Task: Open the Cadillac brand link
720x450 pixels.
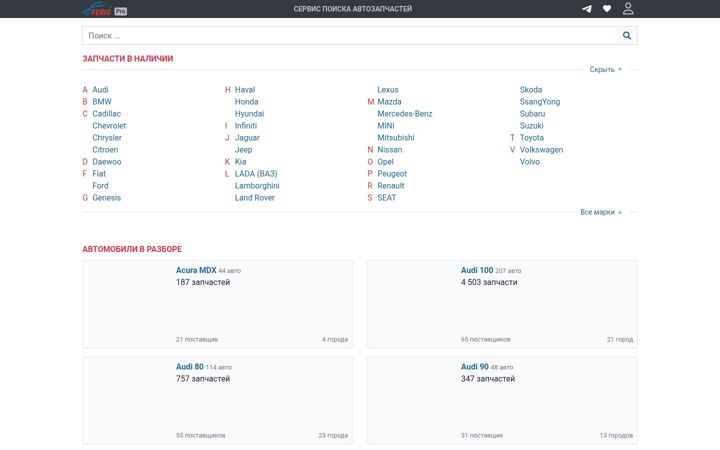Action: pyautogui.click(x=107, y=113)
